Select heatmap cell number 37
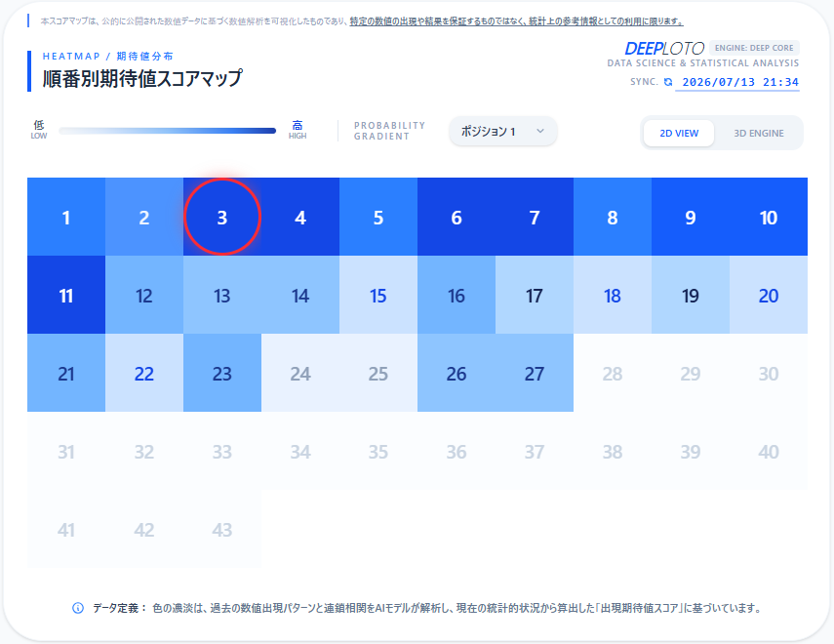Image resolution: width=834 pixels, height=644 pixels. point(535,451)
